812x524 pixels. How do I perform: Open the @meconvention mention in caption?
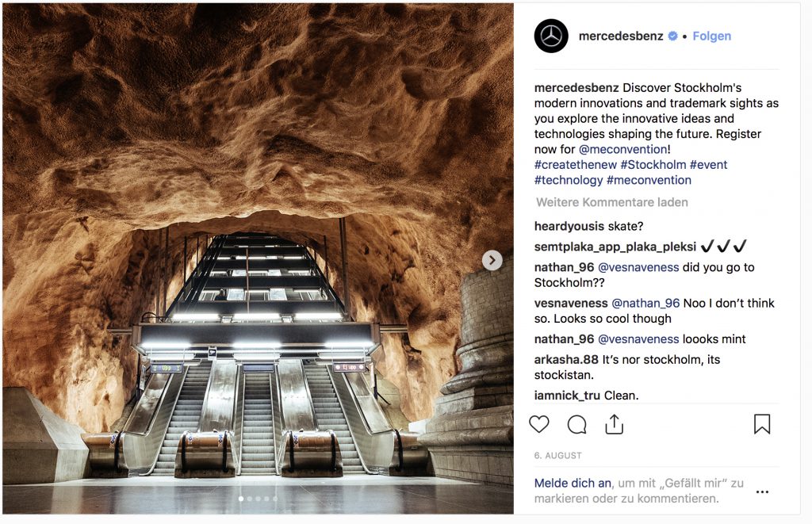[623, 149]
